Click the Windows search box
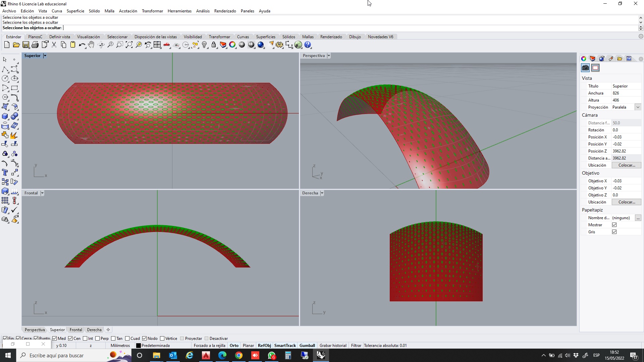 74,355
